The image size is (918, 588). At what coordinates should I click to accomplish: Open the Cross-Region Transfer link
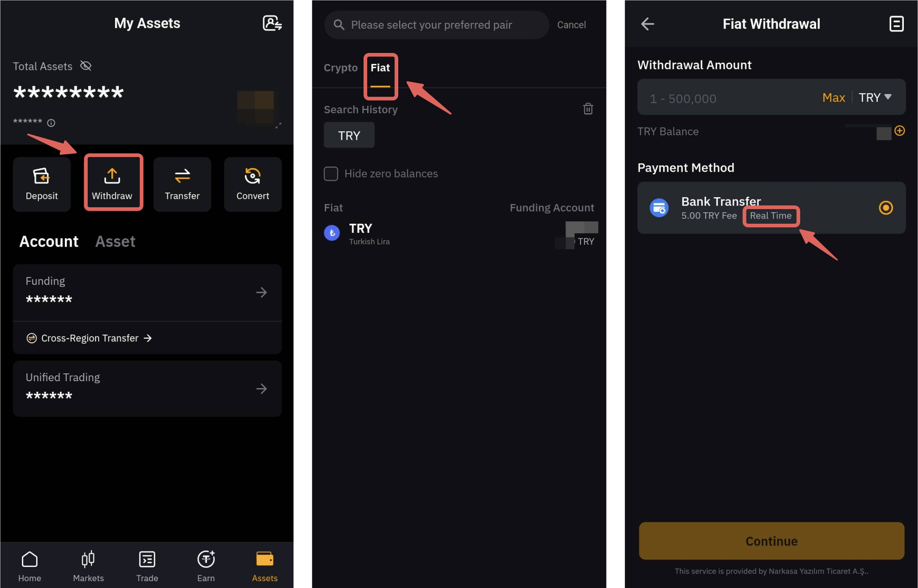click(x=89, y=338)
